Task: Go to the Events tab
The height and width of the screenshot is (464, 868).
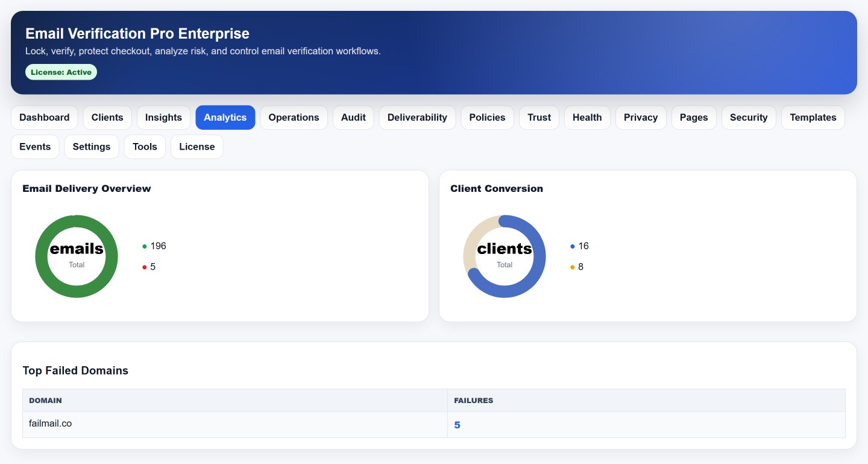Action: (35, 147)
